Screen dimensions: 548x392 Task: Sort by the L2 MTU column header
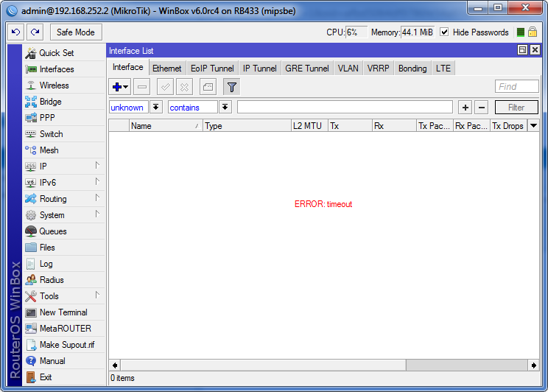point(309,126)
